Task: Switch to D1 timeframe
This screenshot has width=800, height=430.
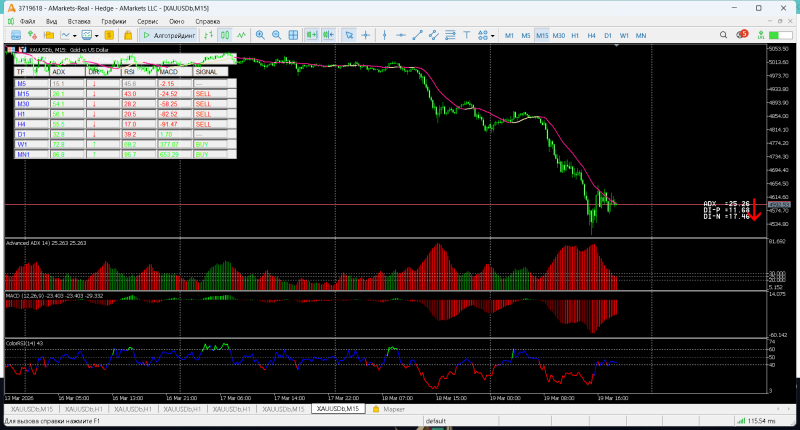Action: pyautogui.click(x=608, y=35)
